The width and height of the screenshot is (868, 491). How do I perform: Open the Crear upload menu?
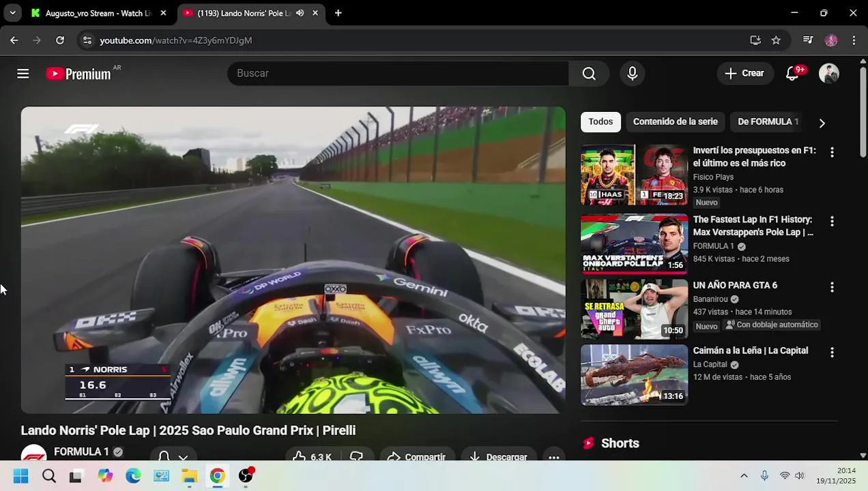coord(744,74)
